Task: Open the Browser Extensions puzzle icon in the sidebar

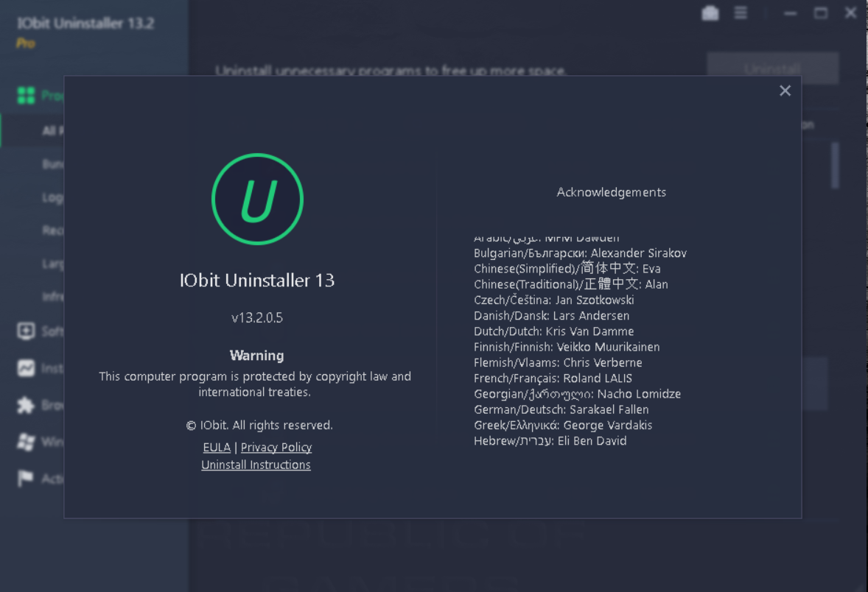Action: (26, 405)
